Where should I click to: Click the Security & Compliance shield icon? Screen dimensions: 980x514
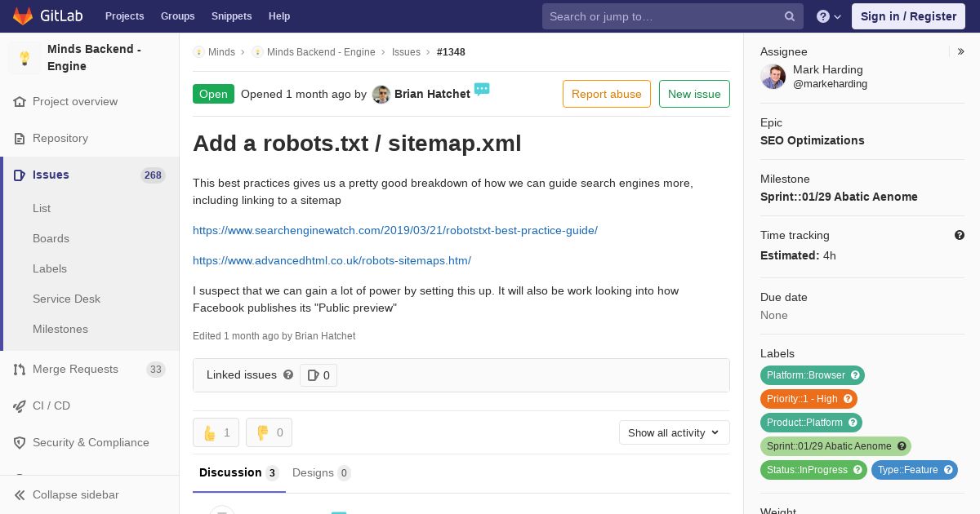20,443
